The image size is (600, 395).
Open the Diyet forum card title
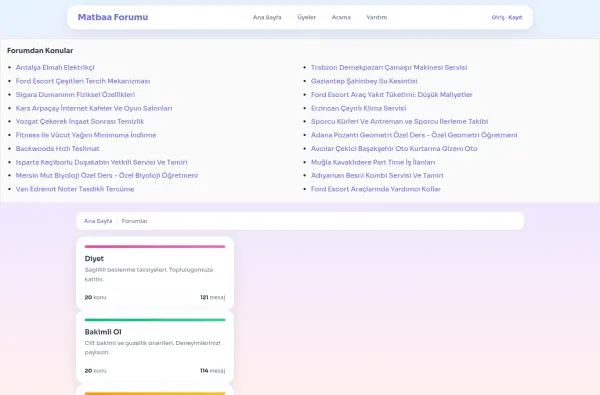(x=94, y=259)
